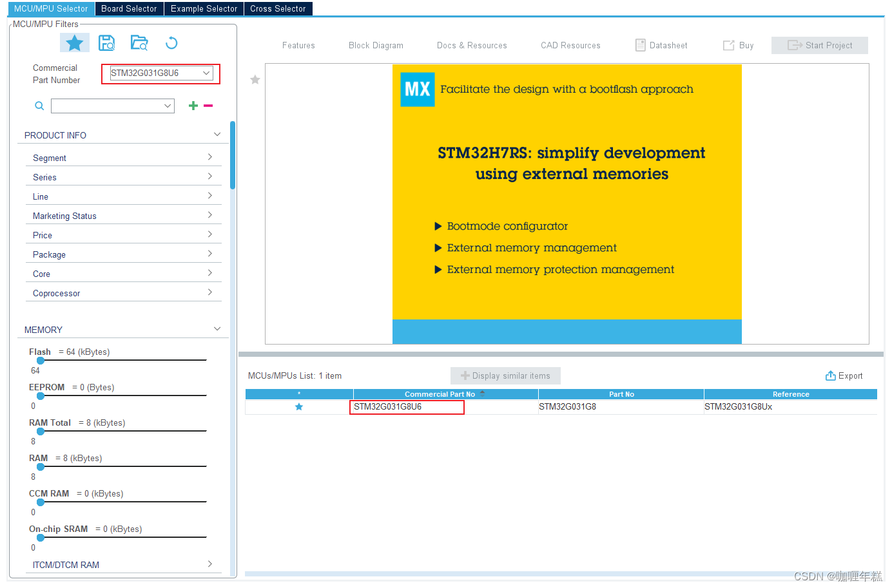Image resolution: width=892 pixels, height=588 pixels.
Task: Click the Flash memory slider handle
Action: tap(41, 361)
